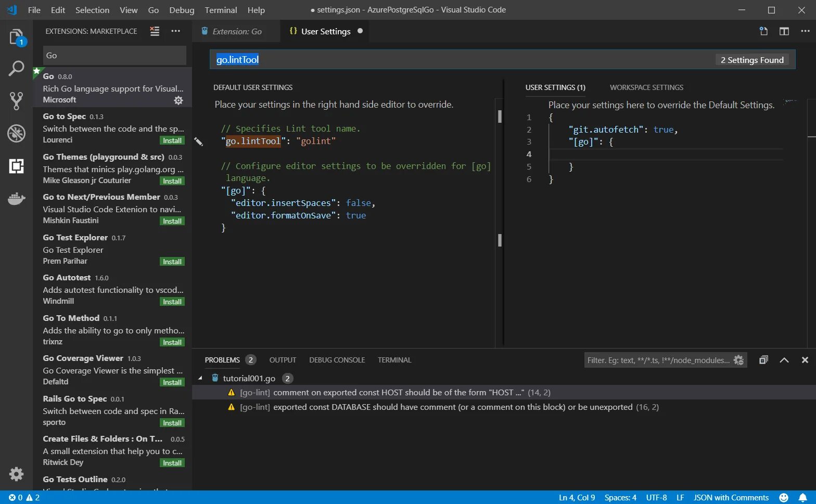Open the Debug view in activity bar
Viewport: 816px width, 504px height.
tap(16, 134)
